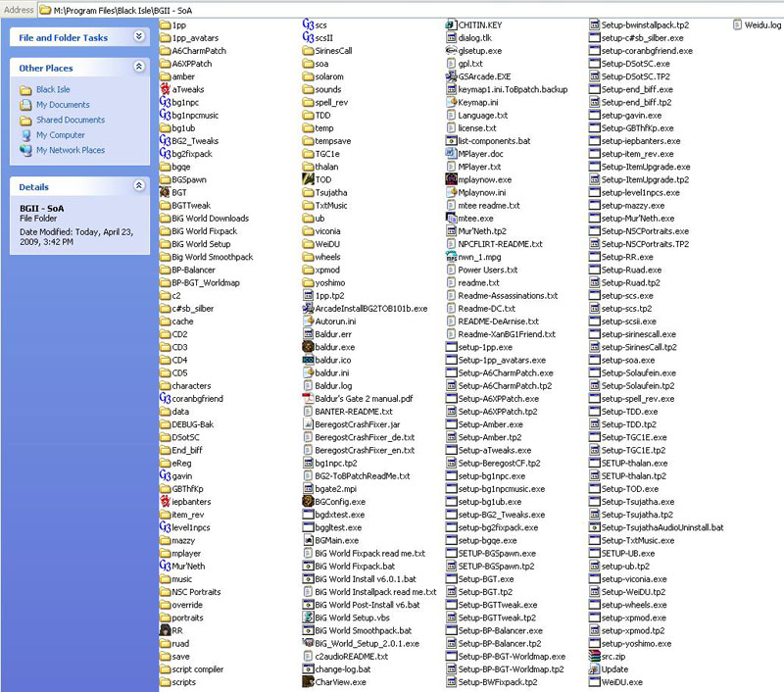Select the Setup-BGT.exe file
The image size is (784, 692).
click(x=480, y=579)
